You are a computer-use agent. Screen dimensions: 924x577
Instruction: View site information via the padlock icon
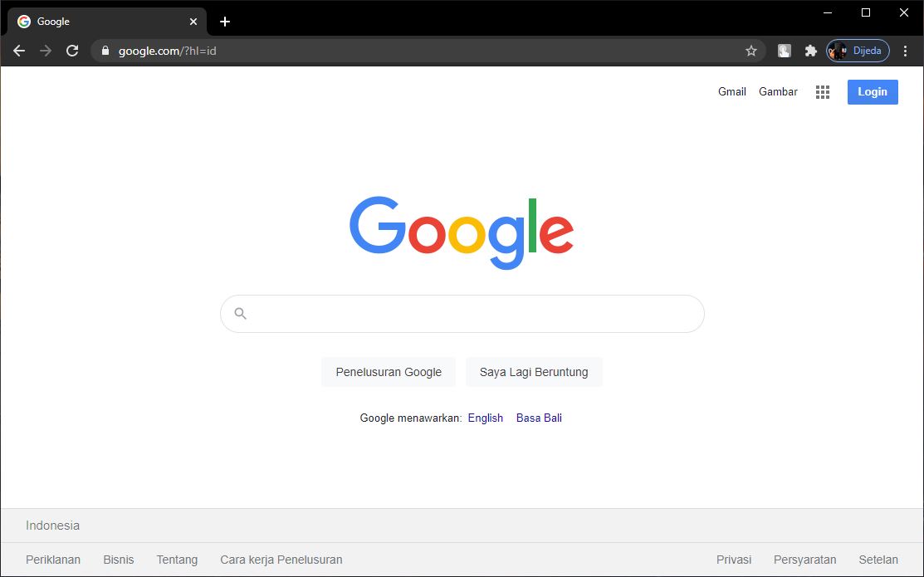click(x=105, y=51)
